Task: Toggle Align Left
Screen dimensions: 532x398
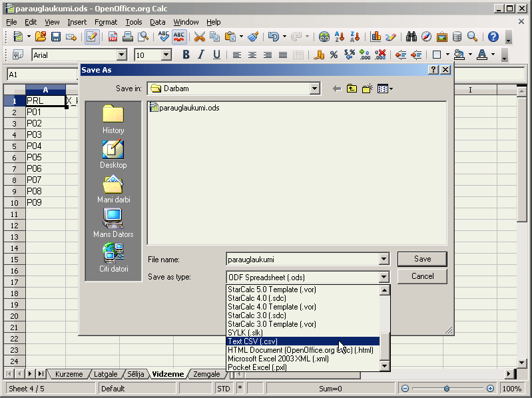Action: [x=237, y=55]
